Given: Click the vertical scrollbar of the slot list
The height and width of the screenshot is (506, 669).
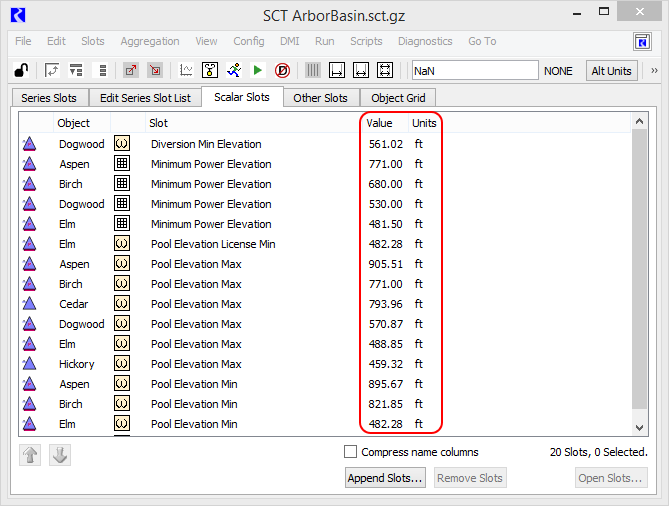Looking at the screenshot, I should 639,270.
